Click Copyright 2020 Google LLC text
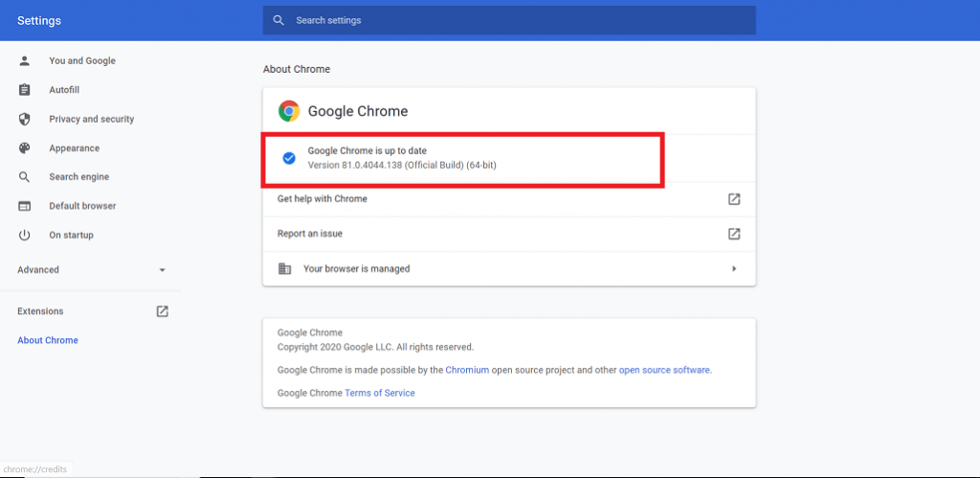 pos(375,347)
